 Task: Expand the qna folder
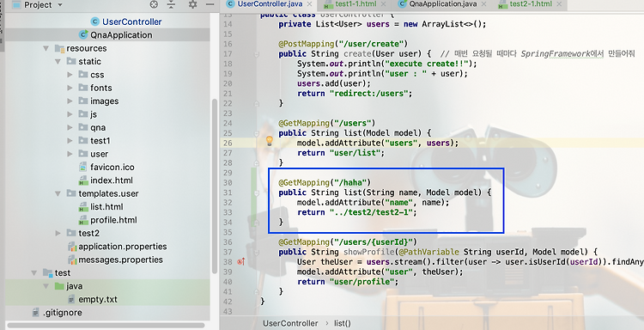click(70, 127)
